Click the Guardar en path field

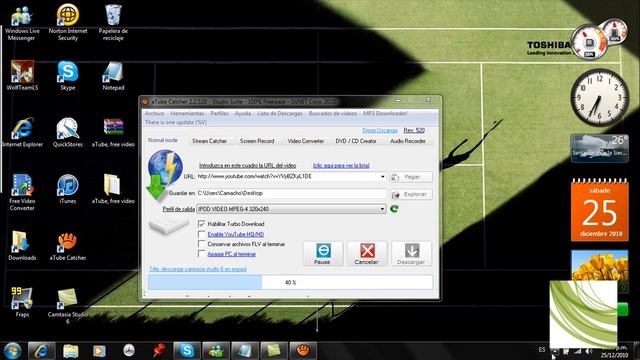pos(291,193)
